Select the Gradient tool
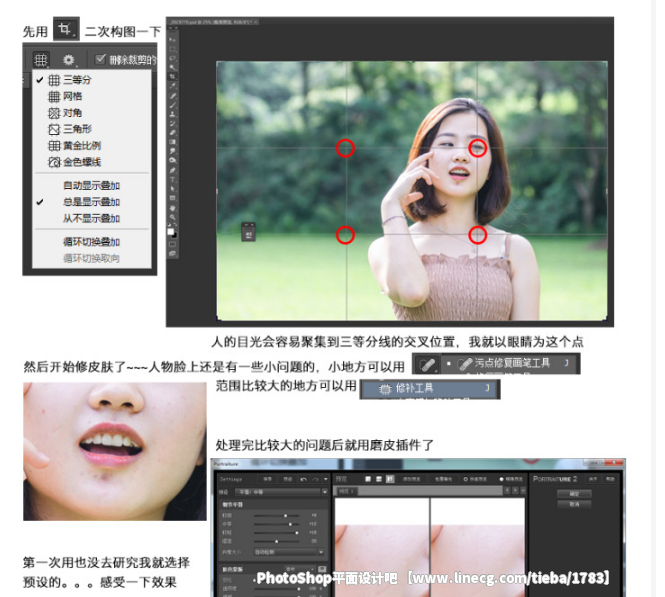Viewport: 665px width, 597px height. [173, 142]
